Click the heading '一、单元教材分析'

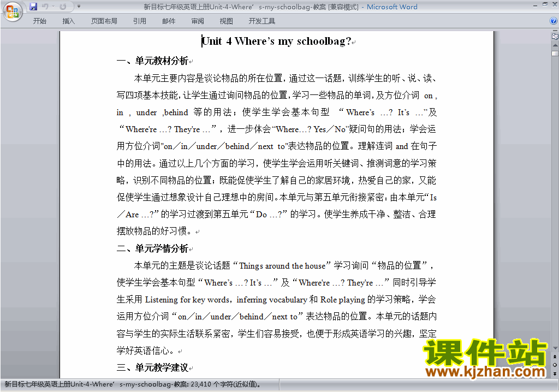[x=152, y=61]
